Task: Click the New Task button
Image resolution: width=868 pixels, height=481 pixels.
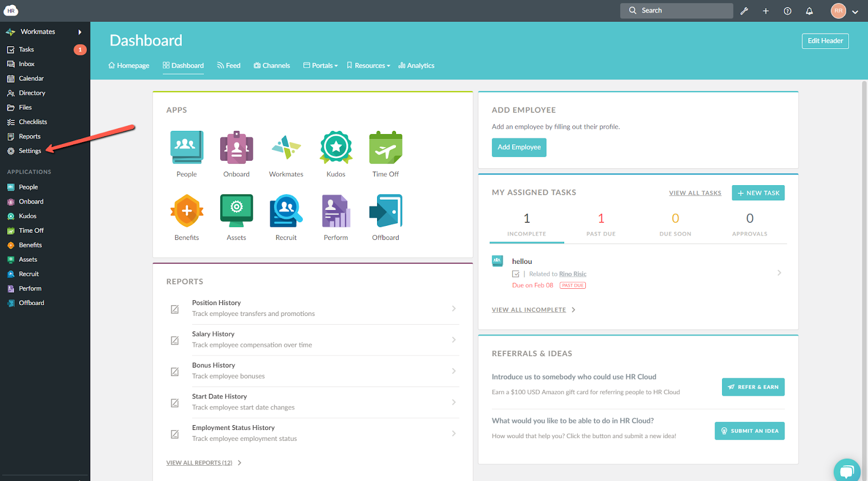Action: 758,193
